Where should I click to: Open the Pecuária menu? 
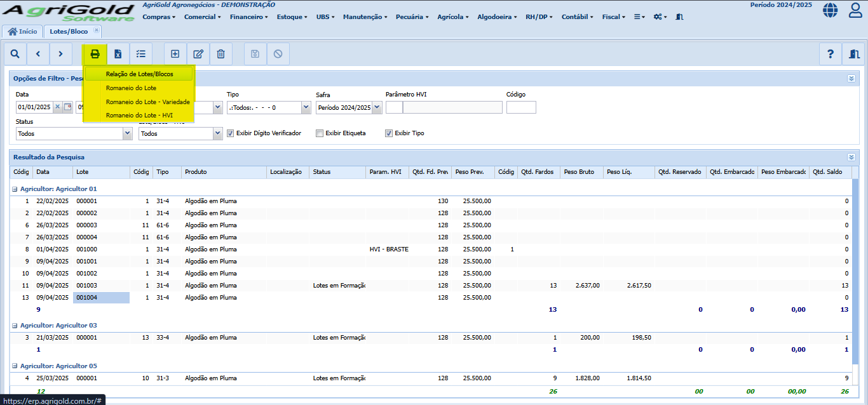pos(412,17)
